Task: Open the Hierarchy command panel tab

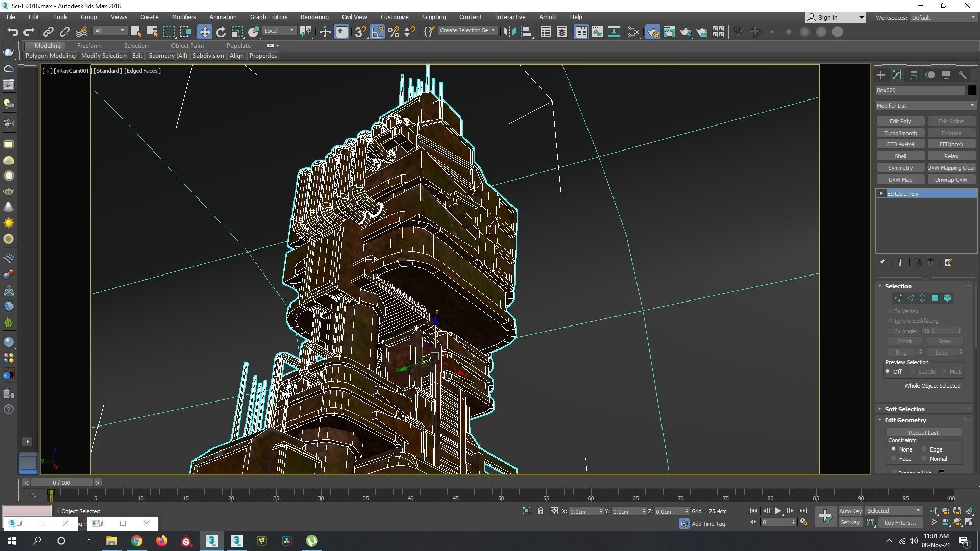Action: tap(914, 75)
